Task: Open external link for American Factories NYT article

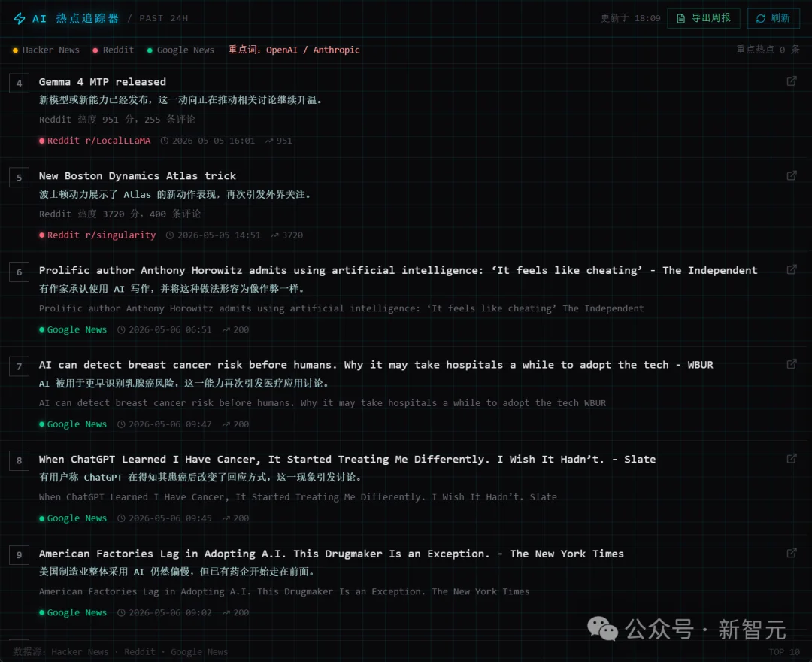Action: 791,553
